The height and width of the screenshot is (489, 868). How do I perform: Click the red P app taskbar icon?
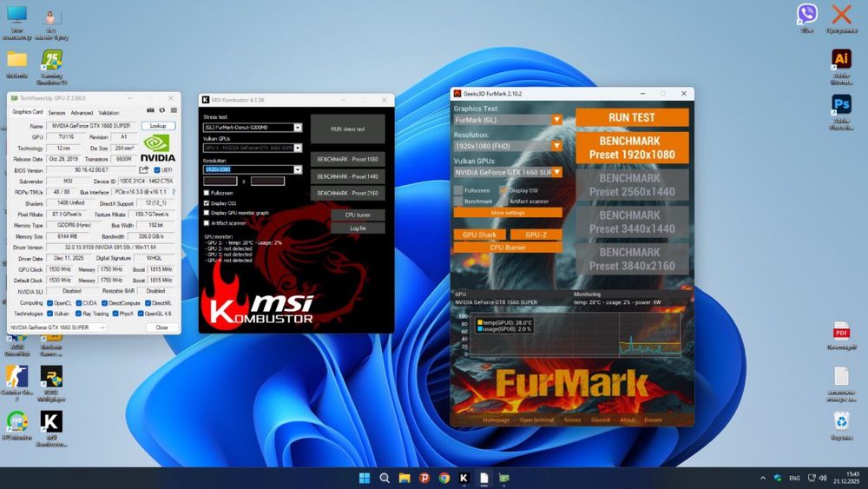(424, 478)
